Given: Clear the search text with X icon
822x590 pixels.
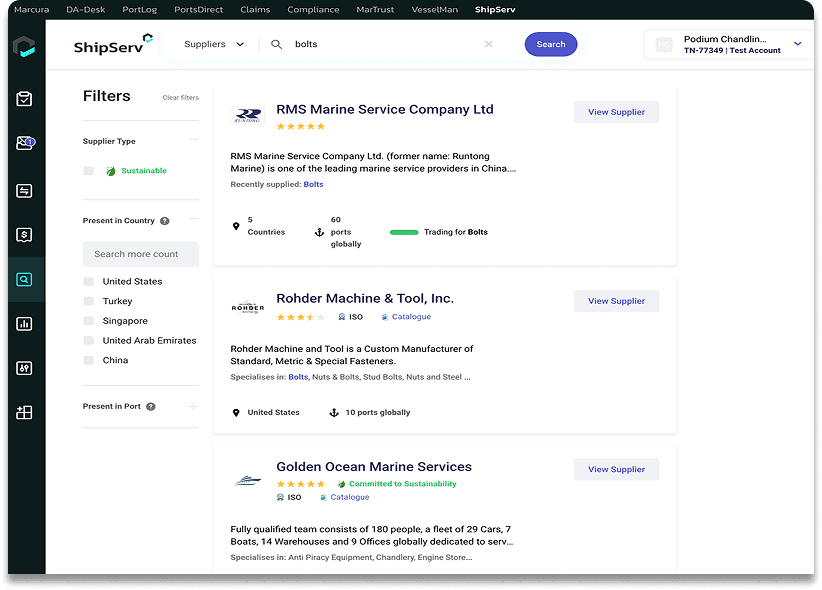Looking at the screenshot, I should (489, 44).
